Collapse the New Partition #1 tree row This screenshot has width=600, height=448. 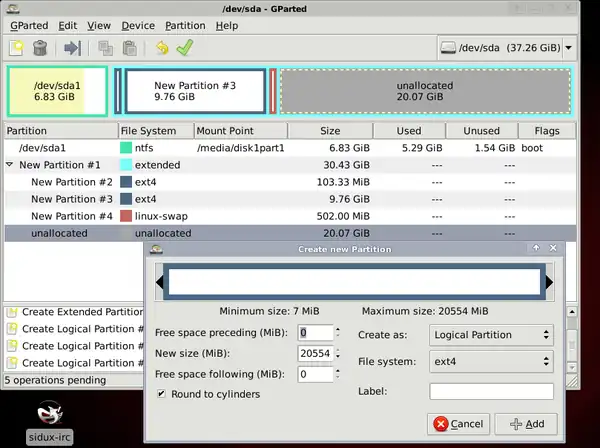[10, 165]
